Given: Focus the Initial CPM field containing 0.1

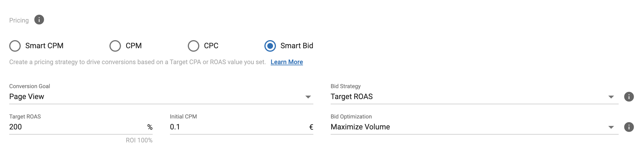Looking at the screenshot, I should [236, 127].
